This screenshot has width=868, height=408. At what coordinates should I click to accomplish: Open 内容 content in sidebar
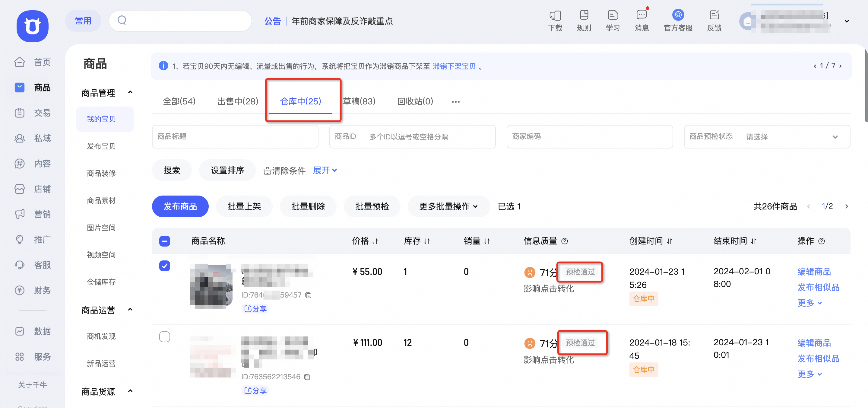[33, 164]
